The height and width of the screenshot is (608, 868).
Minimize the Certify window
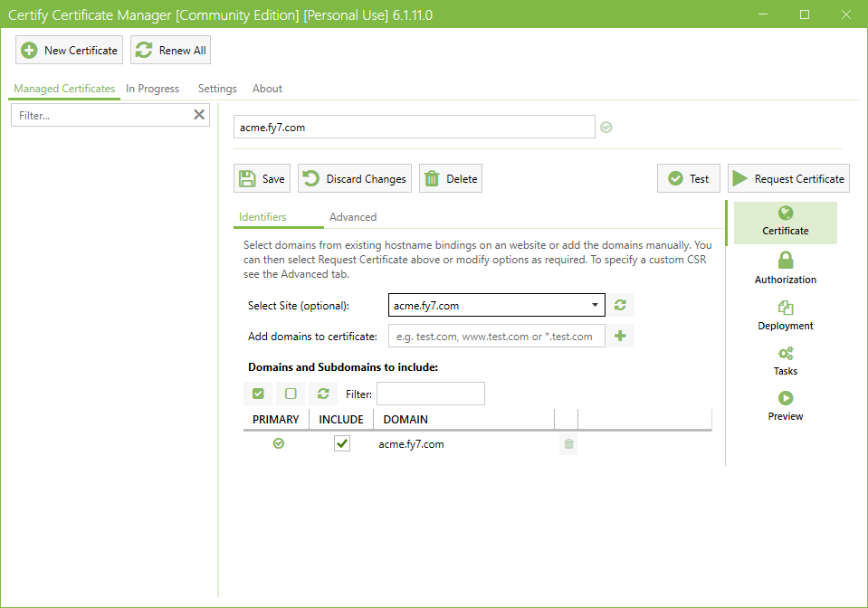(763, 14)
